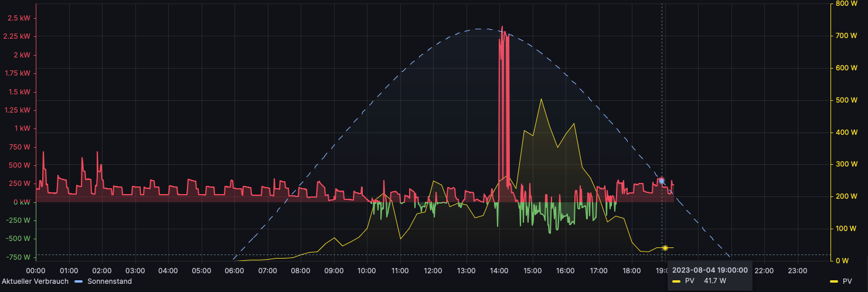Click the 1.5 kW left axis label
The width and height of the screenshot is (868, 292).
[19, 92]
